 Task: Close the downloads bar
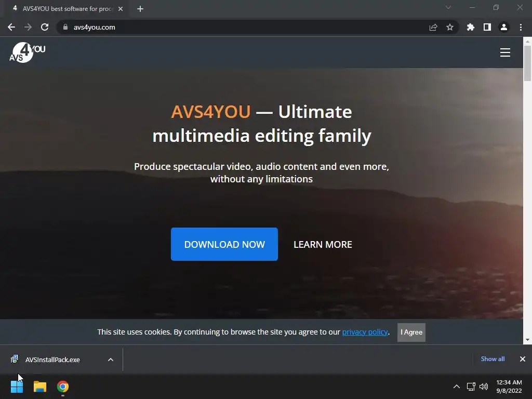(523, 359)
